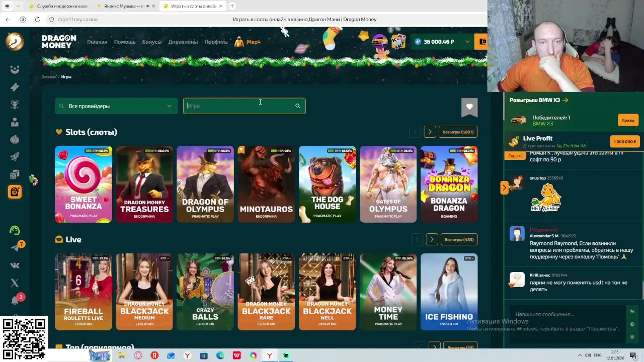644x362 pixels.
Task: Click the Merch shirt icon in navigation
Action: [239, 42]
